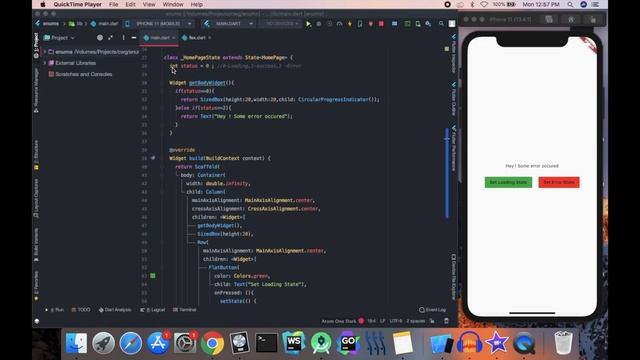Open Event Log in bottom bar
Viewport: 640px width, 360px height.
tap(432, 310)
